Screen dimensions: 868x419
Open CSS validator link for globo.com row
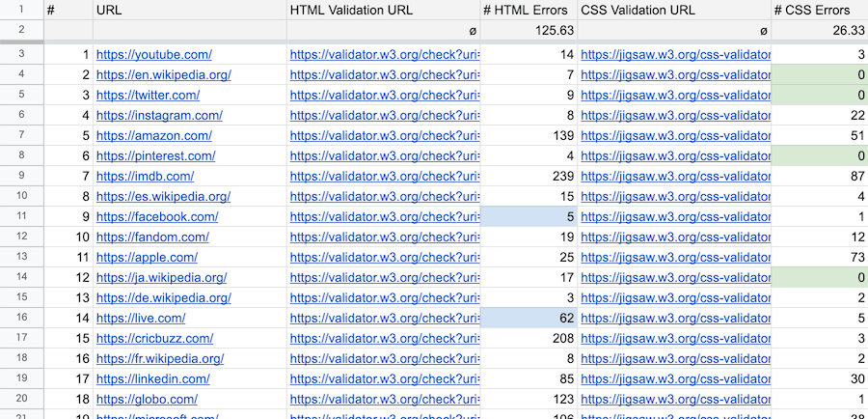click(675, 399)
